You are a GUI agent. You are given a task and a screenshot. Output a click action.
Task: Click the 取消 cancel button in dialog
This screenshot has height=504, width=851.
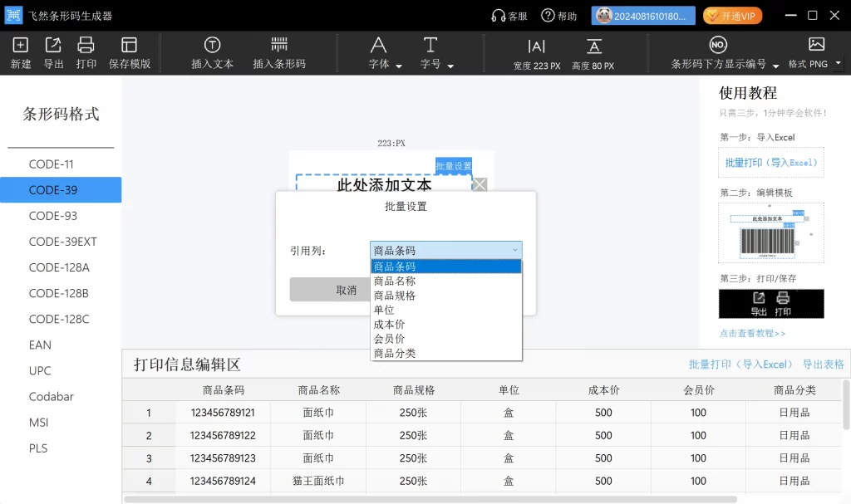click(331, 290)
